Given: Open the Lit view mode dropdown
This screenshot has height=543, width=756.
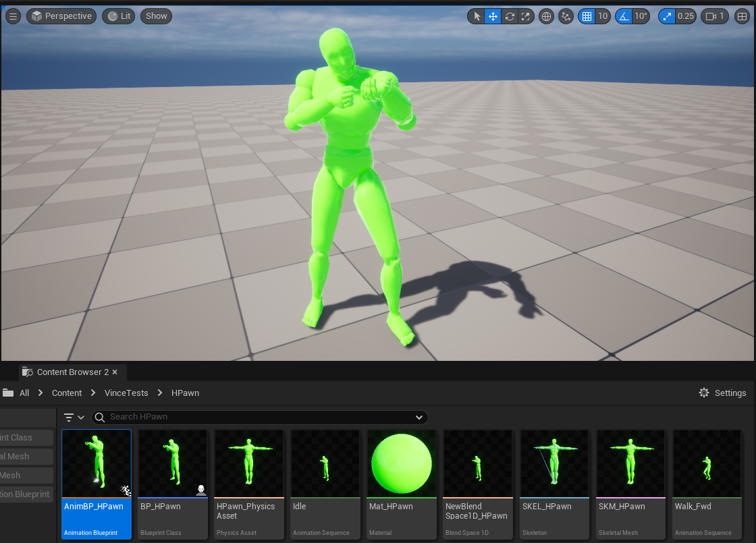Looking at the screenshot, I should tap(119, 16).
